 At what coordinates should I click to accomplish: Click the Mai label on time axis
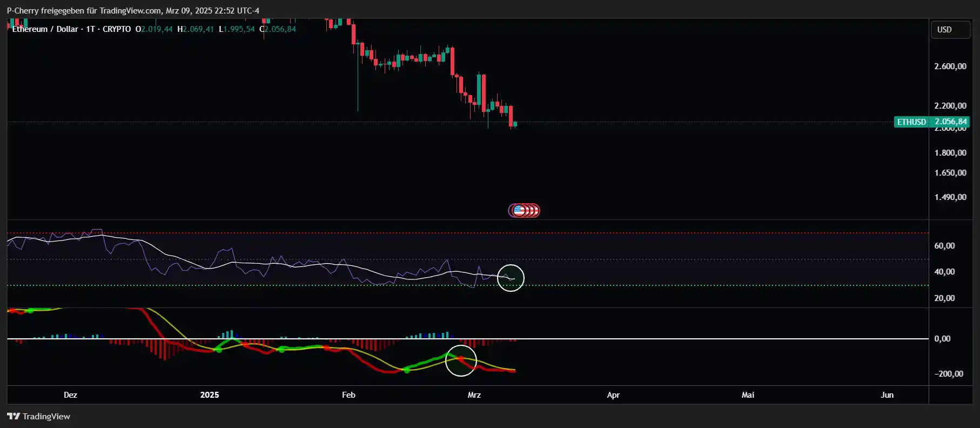point(748,395)
